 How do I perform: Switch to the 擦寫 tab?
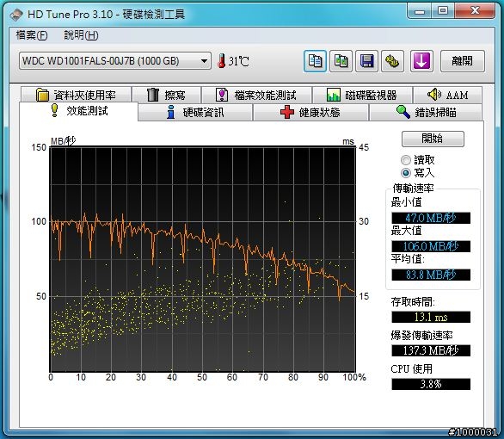(x=167, y=95)
